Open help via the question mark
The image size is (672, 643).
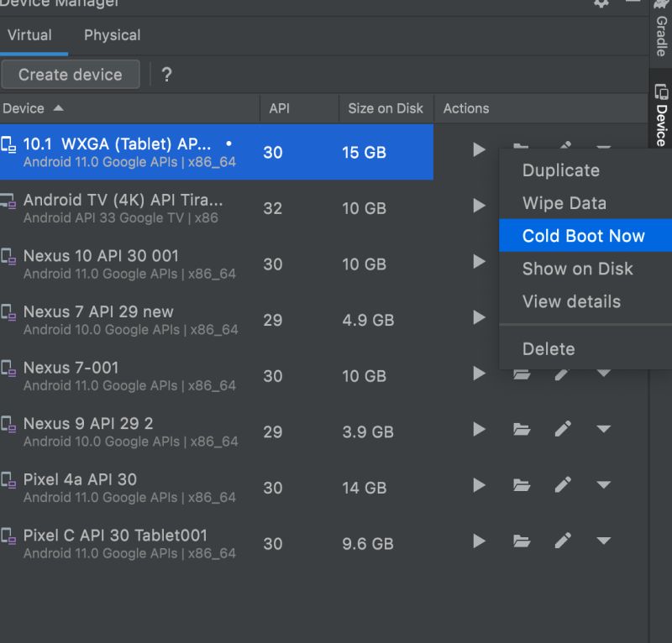pyautogui.click(x=166, y=75)
